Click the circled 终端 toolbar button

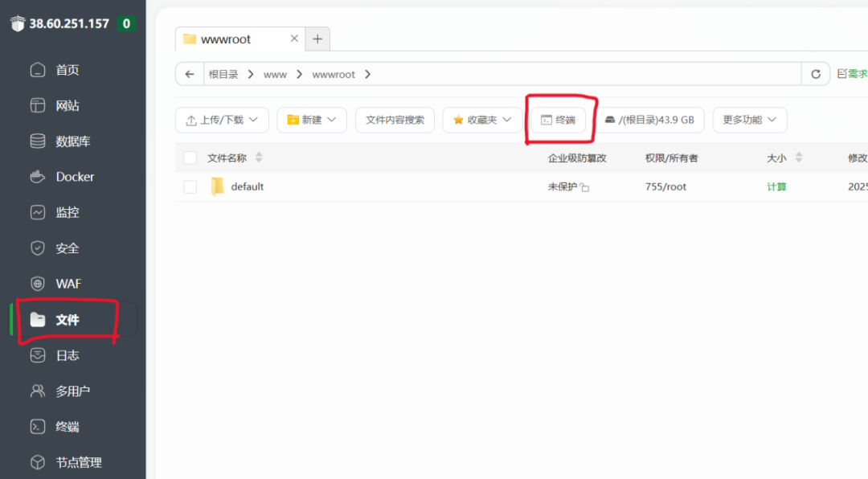(x=559, y=118)
